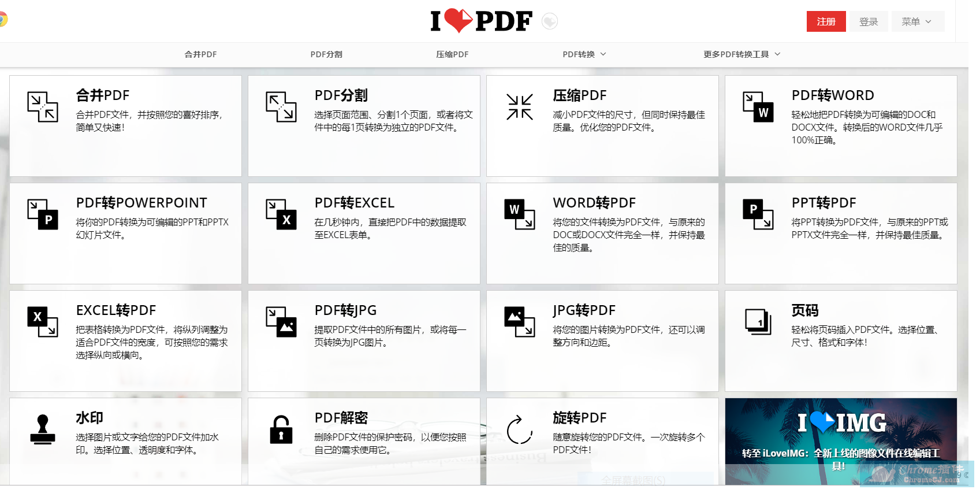Click the Chrome icon at top left
The width and height of the screenshot is (980, 493).
tap(2, 19)
